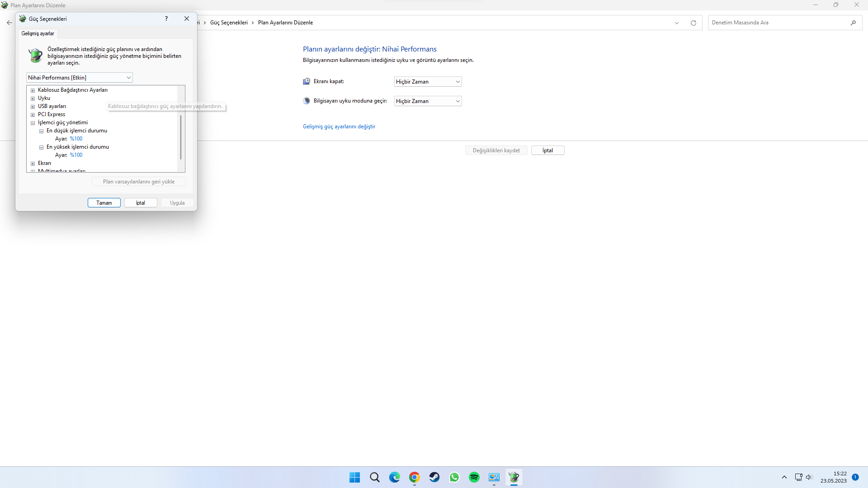Collapse the İşlemci güç yönetimi node

pyautogui.click(x=33, y=123)
